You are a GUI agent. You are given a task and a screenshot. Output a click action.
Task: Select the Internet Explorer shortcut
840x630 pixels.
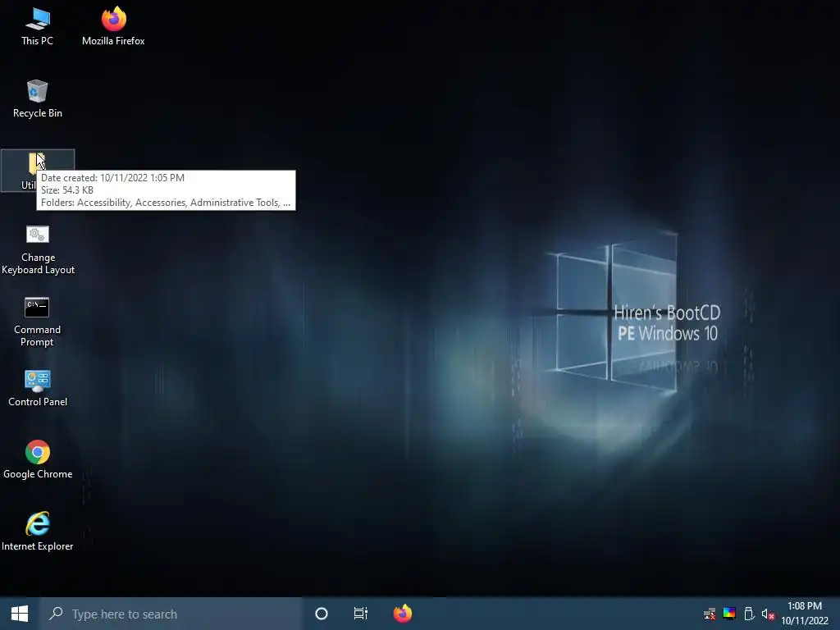[x=38, y=532]
